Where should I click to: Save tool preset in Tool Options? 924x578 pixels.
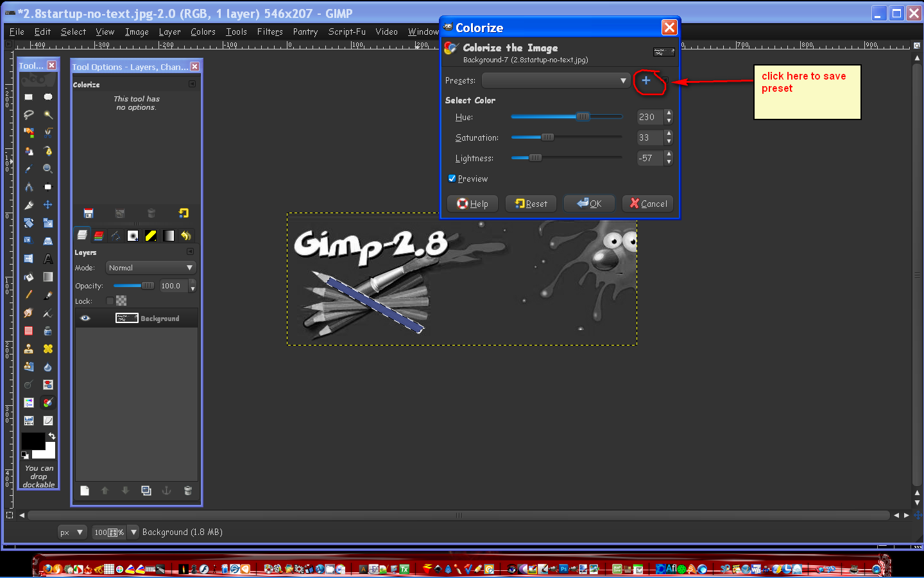(89, 213)
